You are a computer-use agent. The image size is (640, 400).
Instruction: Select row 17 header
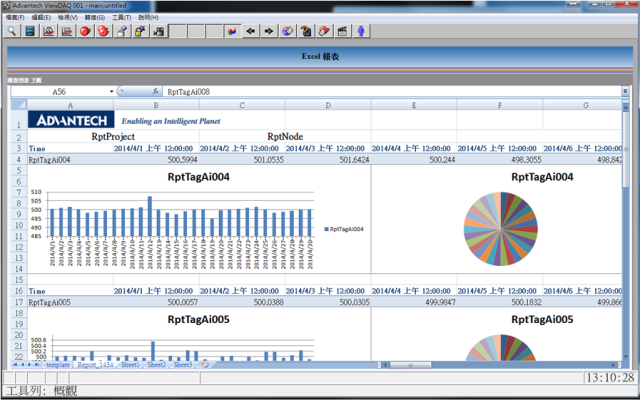tap(18, 301)
